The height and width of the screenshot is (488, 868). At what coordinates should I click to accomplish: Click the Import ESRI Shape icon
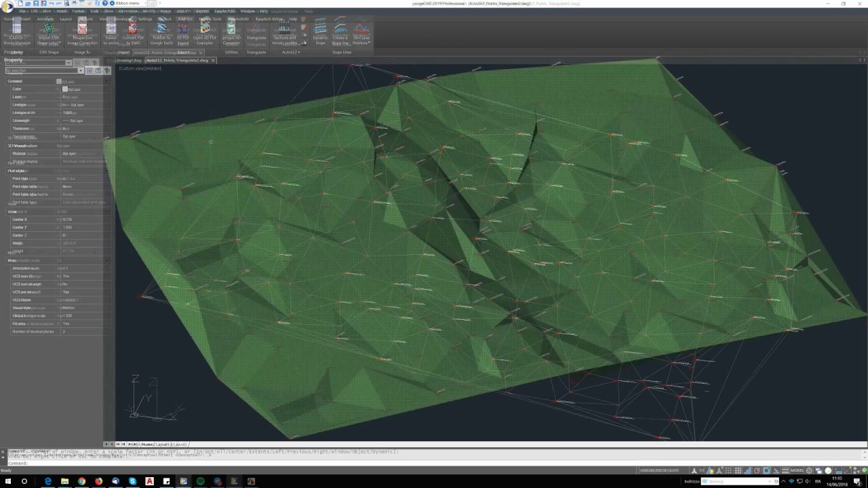coord(49,34)
